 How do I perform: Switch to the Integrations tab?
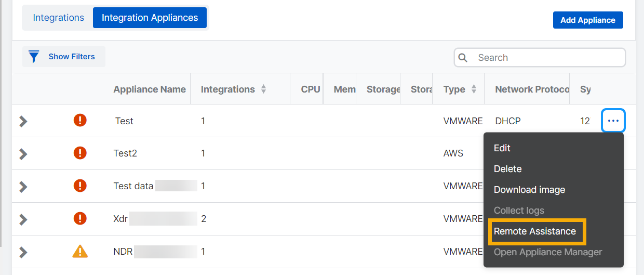pos(58,18)
